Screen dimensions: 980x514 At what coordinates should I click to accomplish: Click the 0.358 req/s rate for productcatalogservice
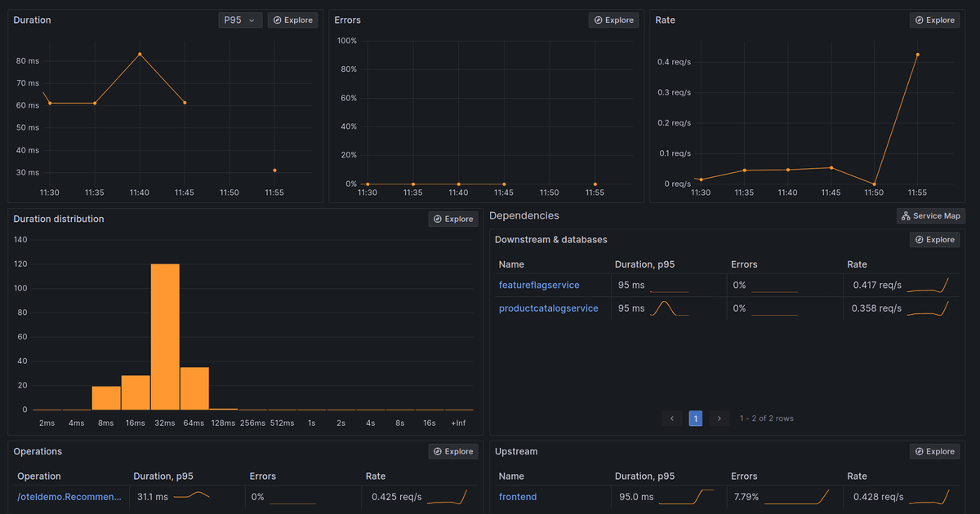(x=876, y=308)
